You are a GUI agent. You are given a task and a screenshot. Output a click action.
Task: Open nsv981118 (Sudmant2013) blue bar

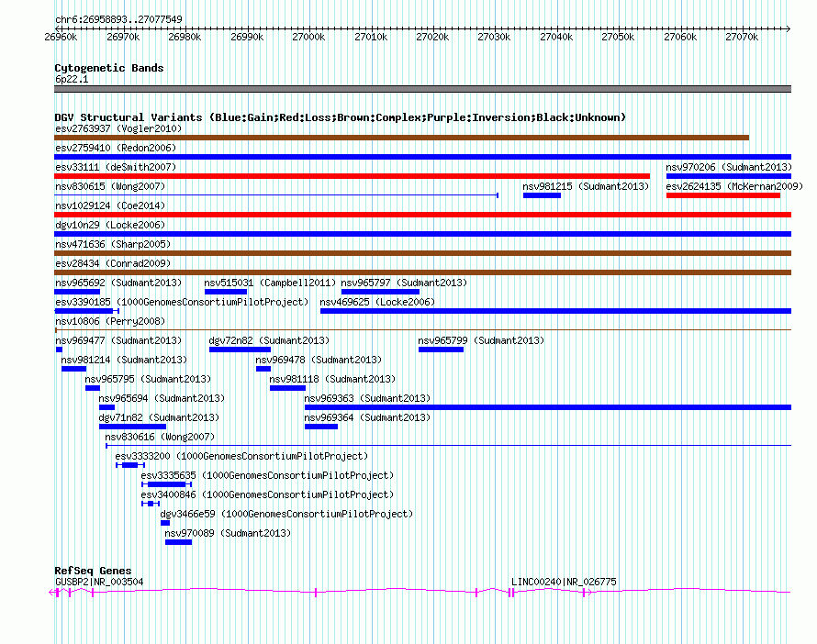(287, 388)
